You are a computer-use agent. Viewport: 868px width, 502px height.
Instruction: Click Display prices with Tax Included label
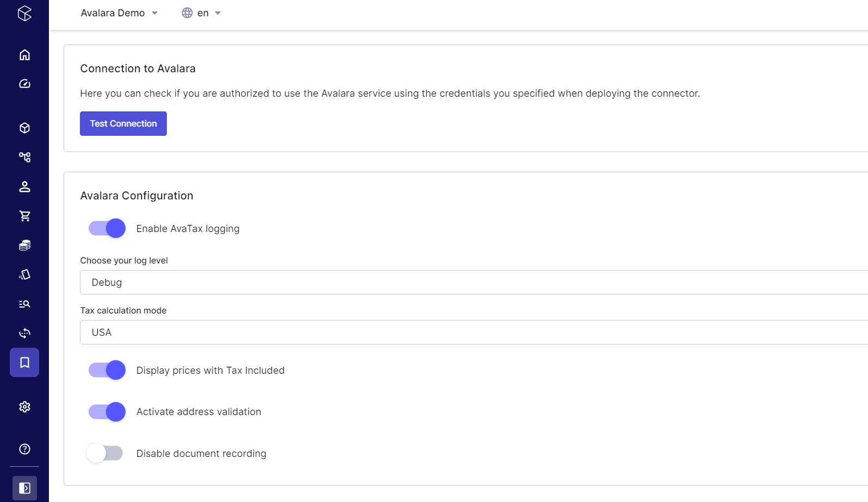[x=210, y=371]
